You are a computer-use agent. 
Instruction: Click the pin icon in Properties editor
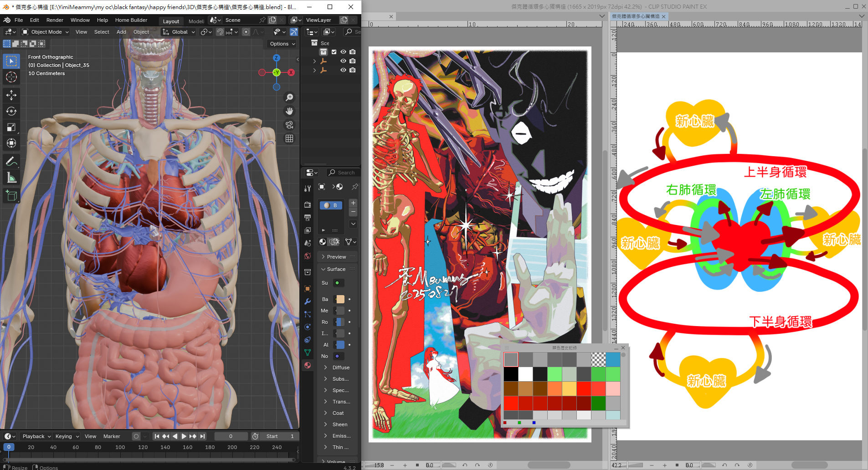point(354,187)
